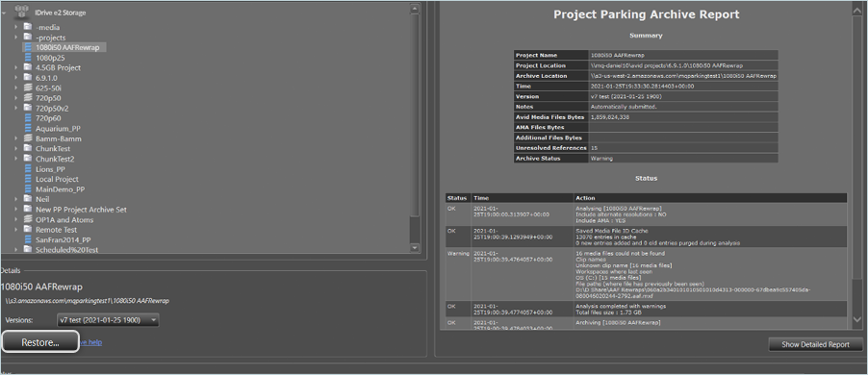This screenshot has height=375, width=868.
Task: Click the 625-50i archive set icon
Action: click(28, 87)
